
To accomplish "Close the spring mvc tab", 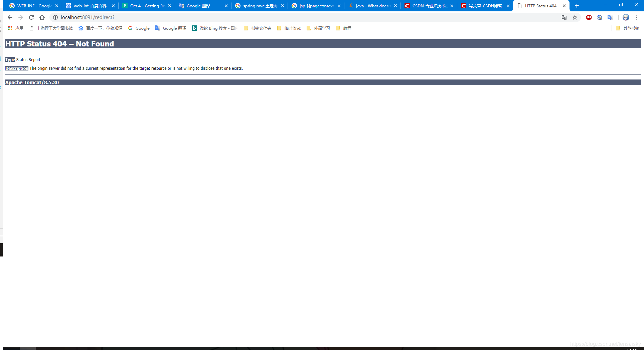I will 283,6.
